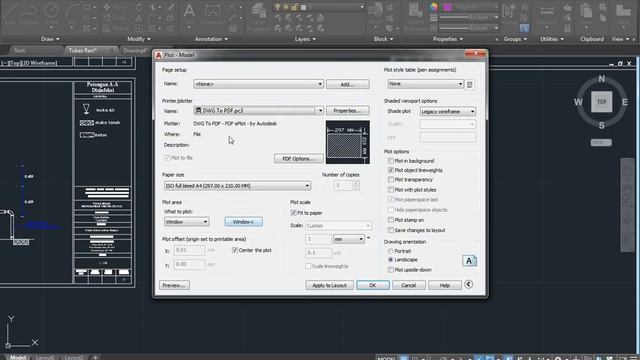
Task: Open Layer Properties from the Layers panel
Action: (259, 16)
